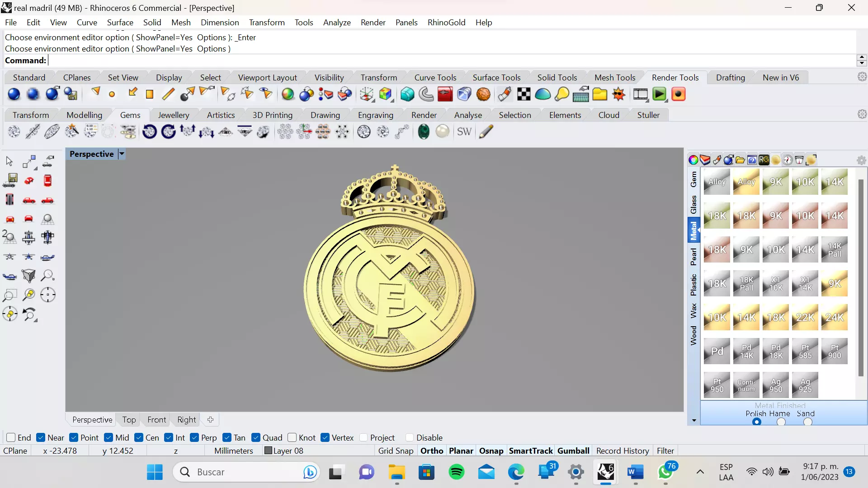The image size is (868, 488).
Task: Click the yellow folder icon in Render Tools toolbar
Action: (600, 94)
